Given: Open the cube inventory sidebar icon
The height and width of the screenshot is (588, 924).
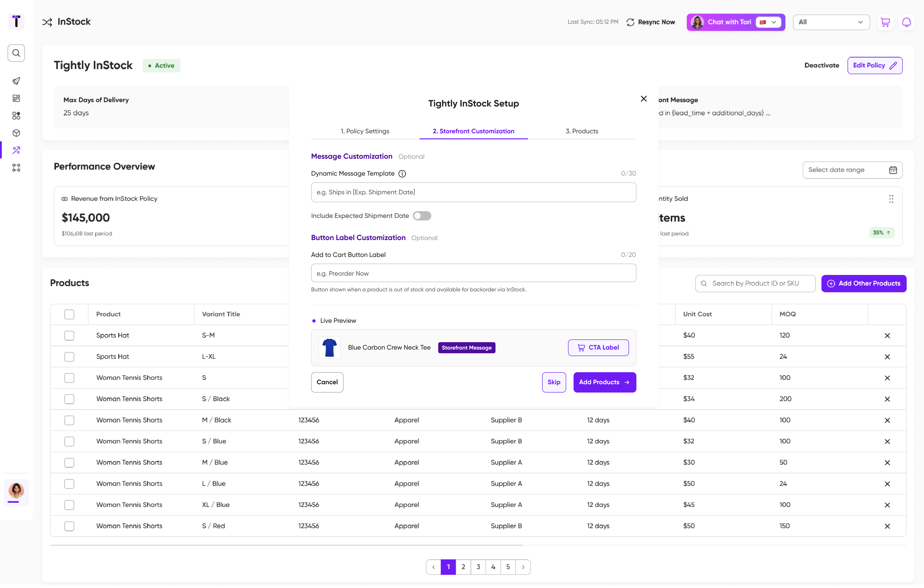Looking at the screenshot, I should (x=16, y=133).
